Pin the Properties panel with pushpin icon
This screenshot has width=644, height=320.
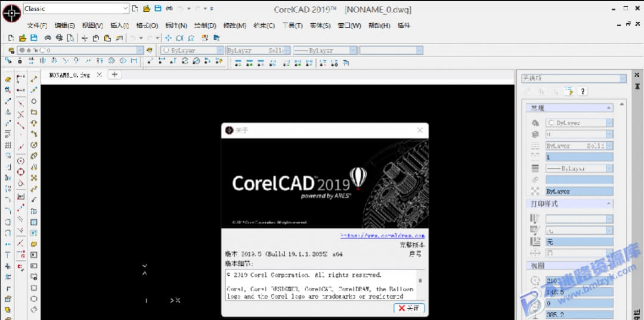tap(637, 86)
